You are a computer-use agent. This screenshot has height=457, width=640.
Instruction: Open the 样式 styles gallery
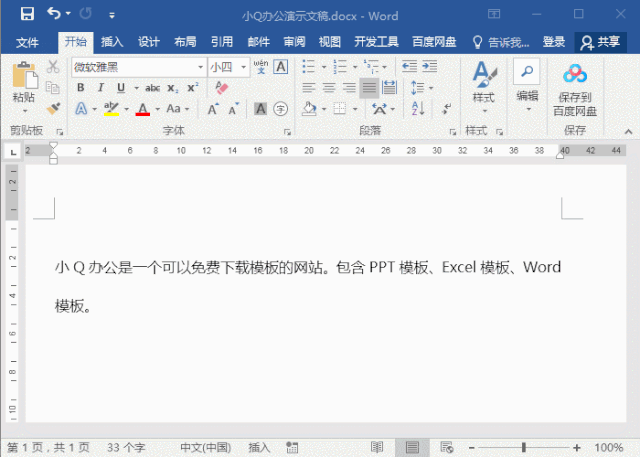(x=484, y=87)
